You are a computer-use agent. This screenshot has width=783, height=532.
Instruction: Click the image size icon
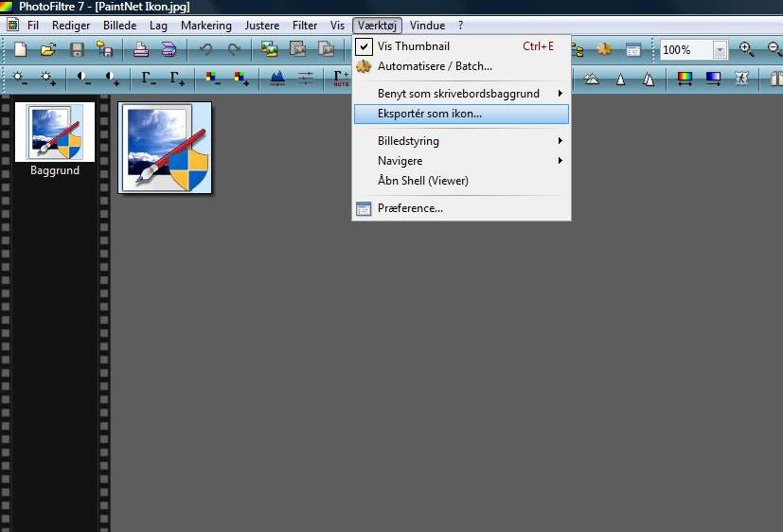270,49
